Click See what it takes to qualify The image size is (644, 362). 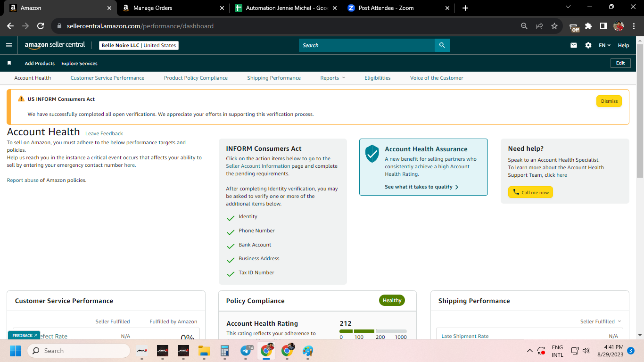tap(421, 187)
